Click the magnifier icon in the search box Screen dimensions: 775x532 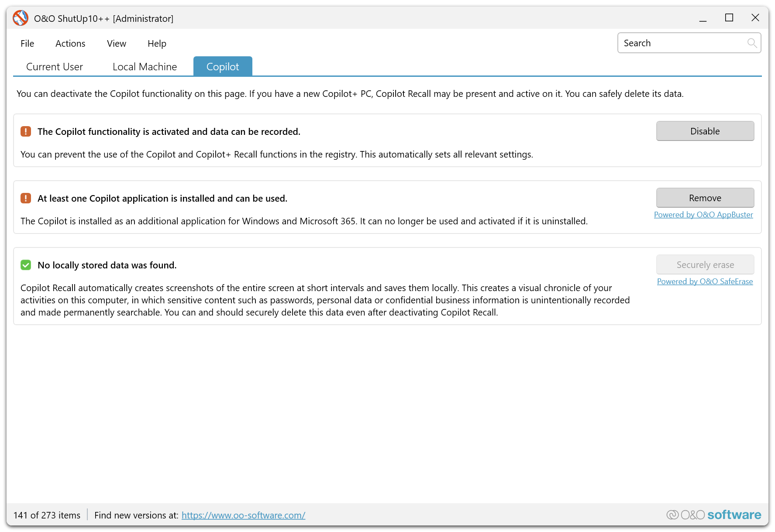pos(752,43)
